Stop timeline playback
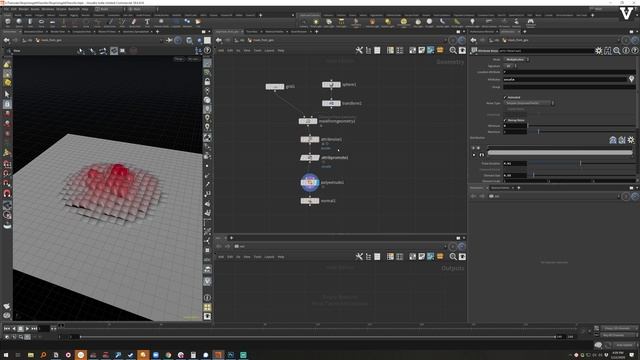This screenshot has height=360, width=640. (20, 328)
